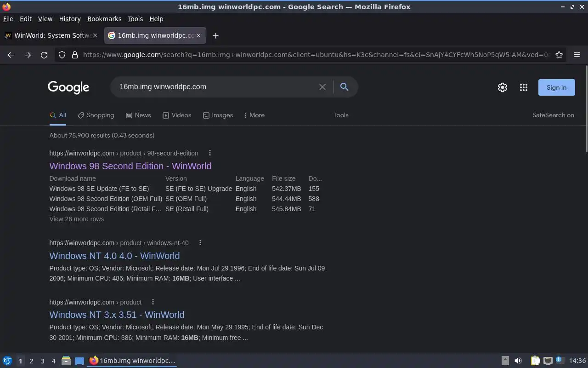Open Google quick settings gear
The height and width of the screenshot is (368, 588).
[x=503, y=87]
